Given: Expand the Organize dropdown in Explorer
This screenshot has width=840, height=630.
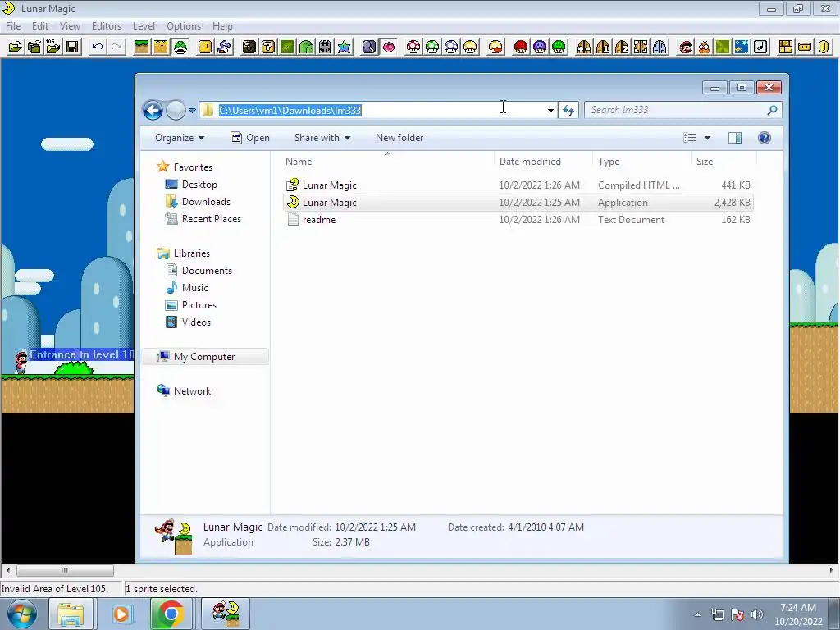Looking at the screenshot, I should 180,138.
